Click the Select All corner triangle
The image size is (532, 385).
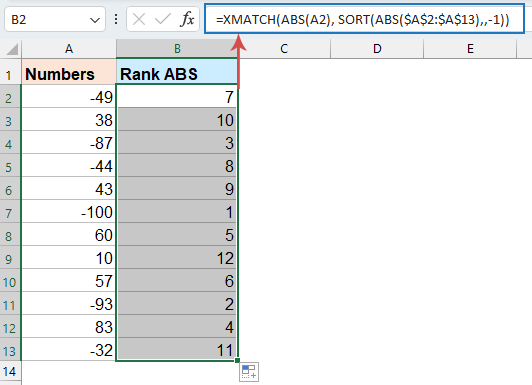[11, 49]
